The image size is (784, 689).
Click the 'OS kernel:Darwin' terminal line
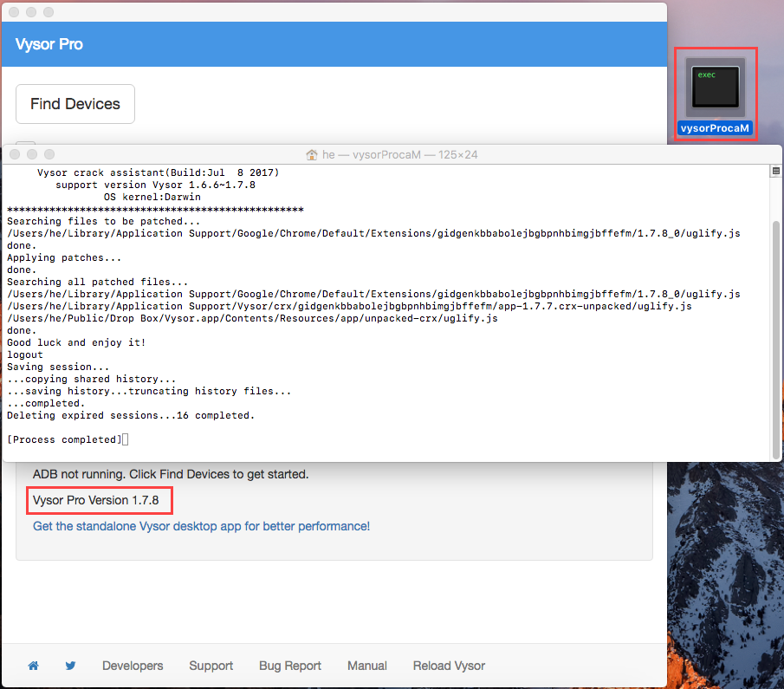(x=152, y=197)
